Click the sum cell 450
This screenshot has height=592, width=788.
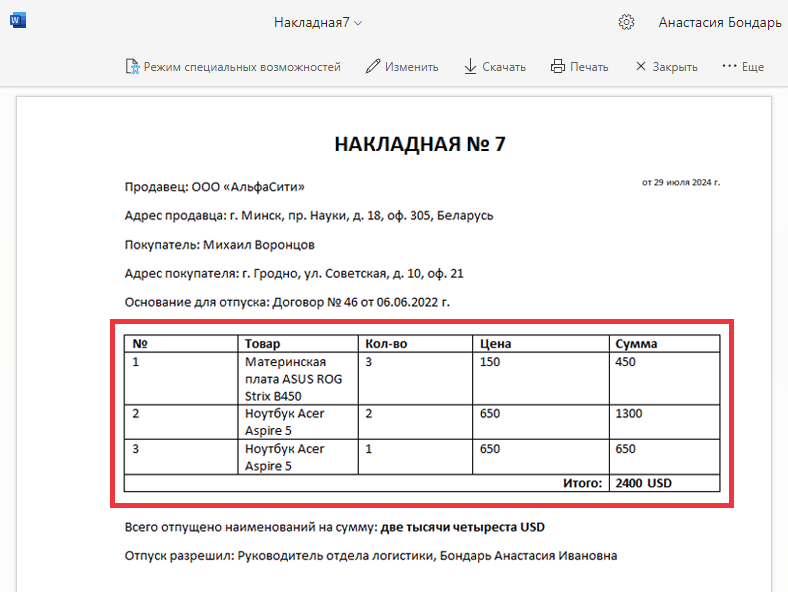point(664,378)
